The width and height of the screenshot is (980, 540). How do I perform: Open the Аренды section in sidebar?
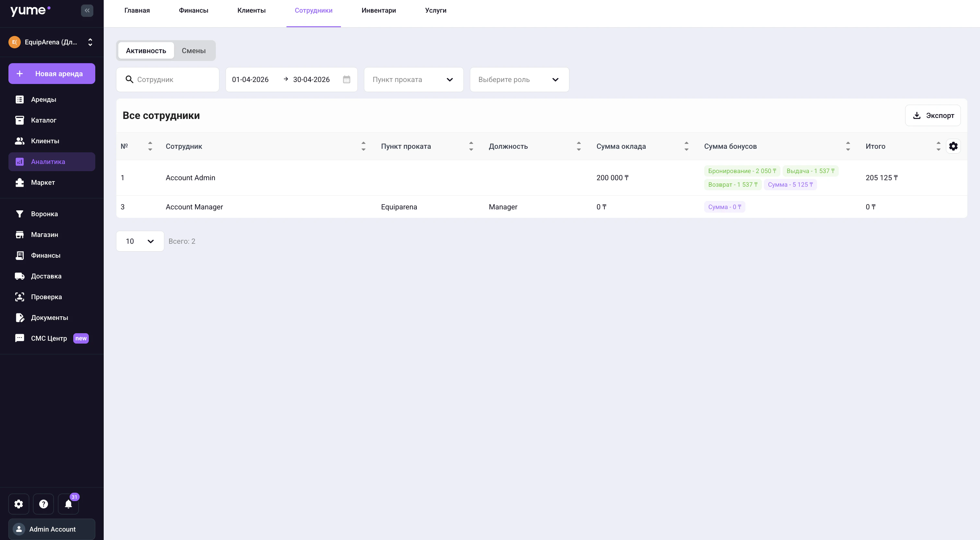(x=43, y=99)
